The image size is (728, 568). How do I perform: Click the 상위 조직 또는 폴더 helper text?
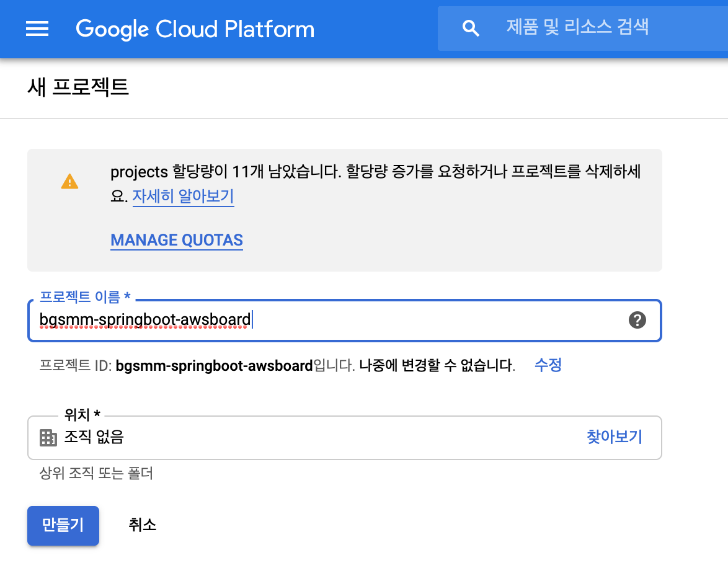tap(96, 474)
